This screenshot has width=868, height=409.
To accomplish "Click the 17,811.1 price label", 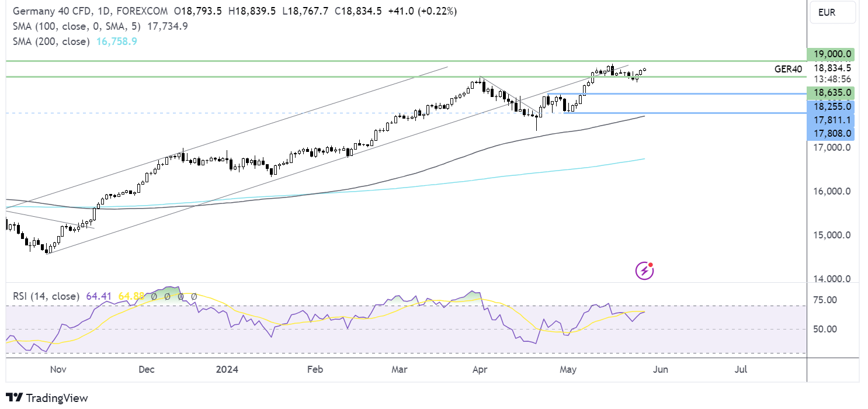I will click(830, 120).
